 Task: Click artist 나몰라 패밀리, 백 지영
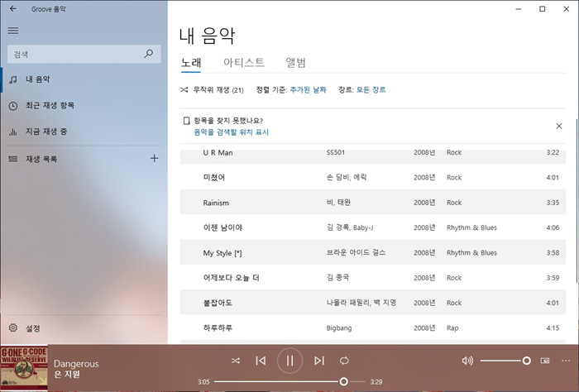[x=361, y=303]
